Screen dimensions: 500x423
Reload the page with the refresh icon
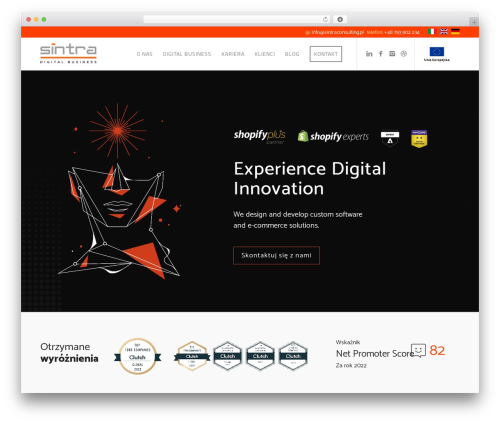[x=325, y=20]
